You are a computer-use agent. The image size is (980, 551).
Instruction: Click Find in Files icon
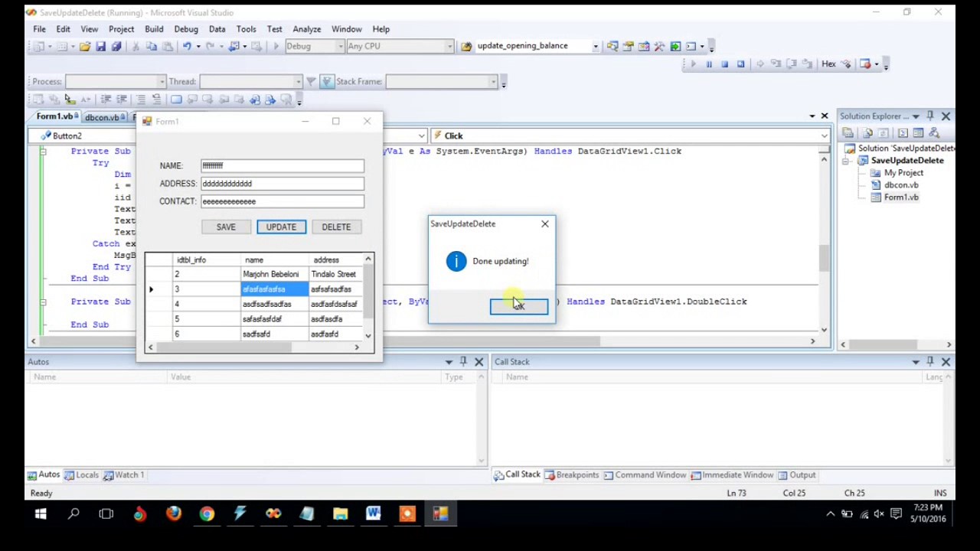click(465, 46)
